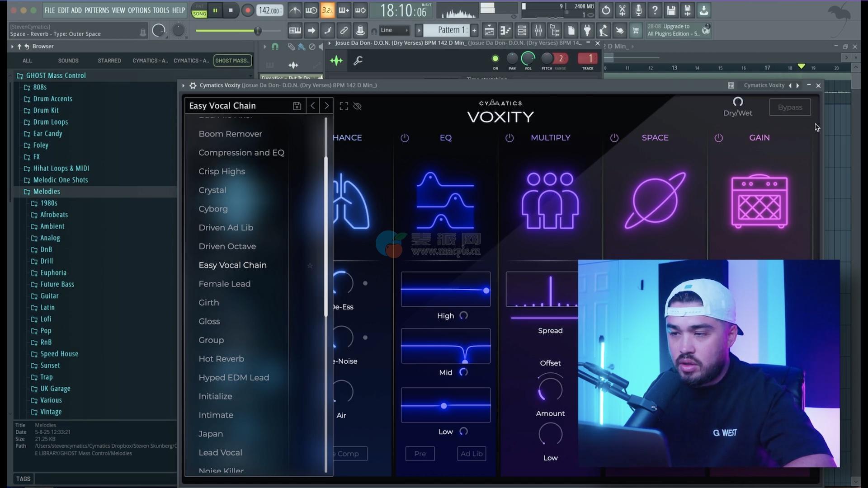Click the record button in transport
868x488 pixels.
coord(247,10)
